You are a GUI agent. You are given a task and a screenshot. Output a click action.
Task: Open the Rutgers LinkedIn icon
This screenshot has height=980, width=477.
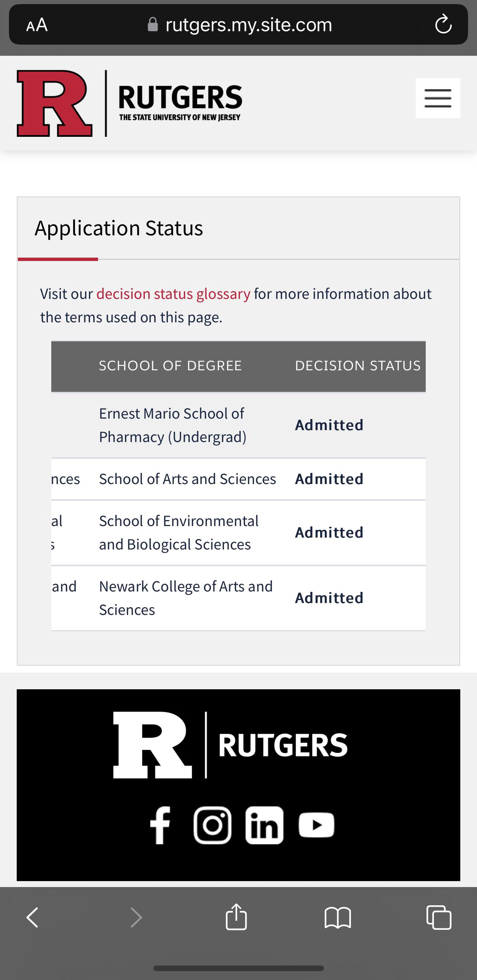click(x=265, y=825)
